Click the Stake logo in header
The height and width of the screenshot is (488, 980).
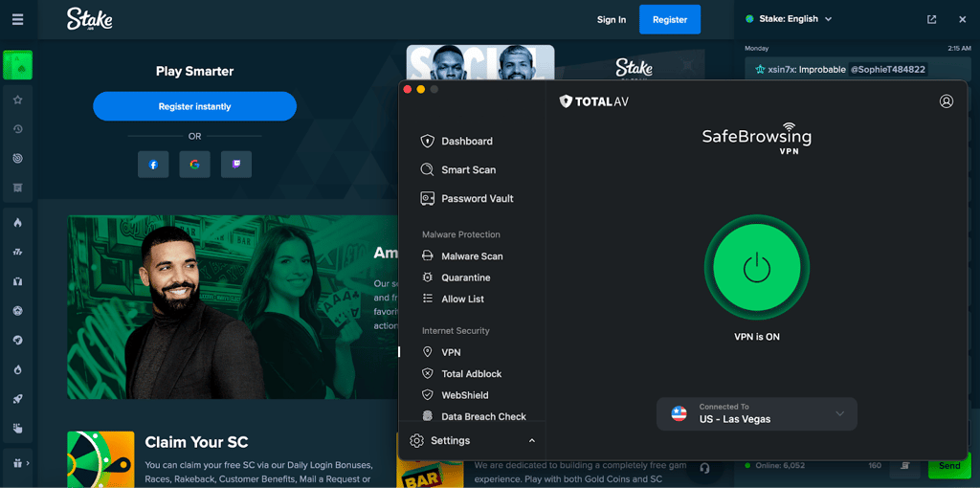[90, 19]
